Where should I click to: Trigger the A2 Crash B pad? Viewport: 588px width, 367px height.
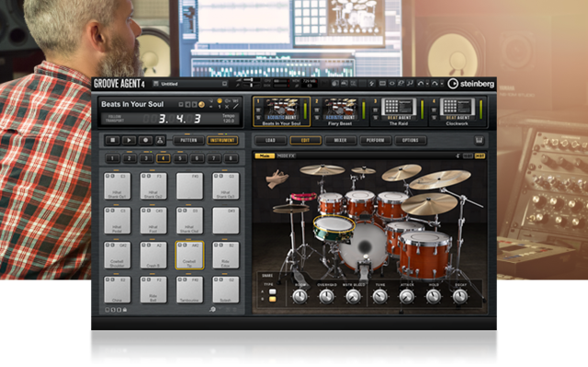pos(153,255)
